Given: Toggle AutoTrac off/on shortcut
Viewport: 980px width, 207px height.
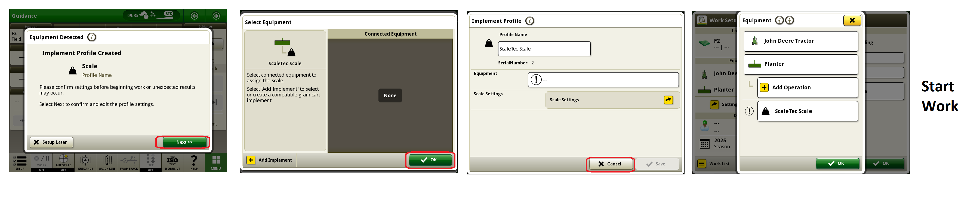Looking at the screenshot, I should tap(64, 162).
